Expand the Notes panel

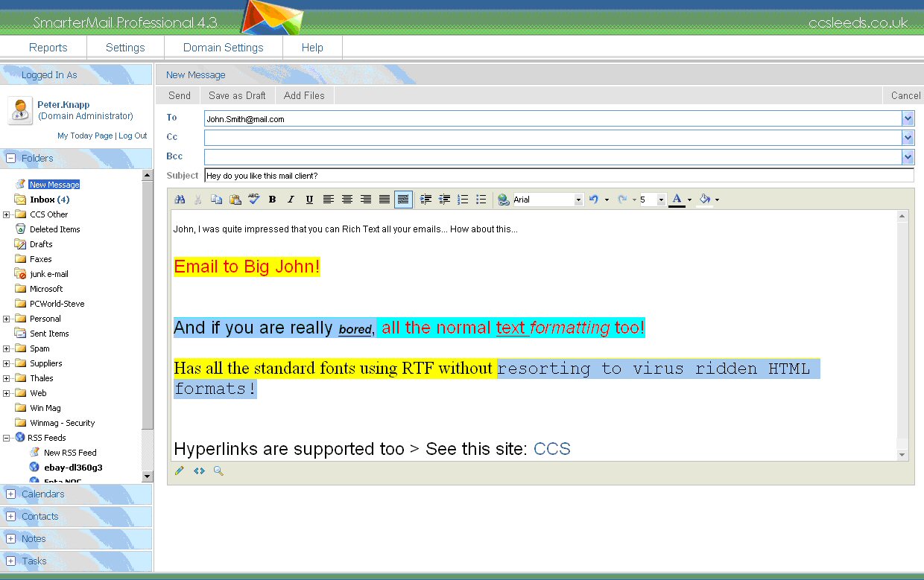tap(10, 538)
